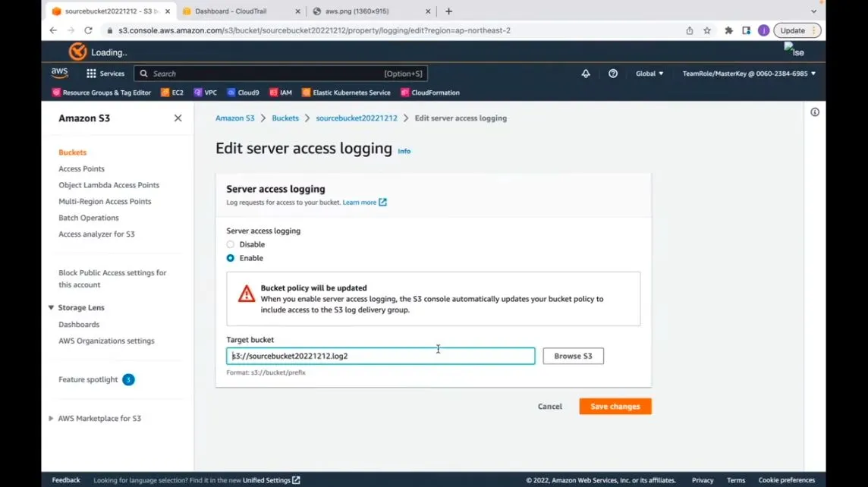
Task: Open the VPC shortcut in favorites bar
Action: tap(206, 93)
